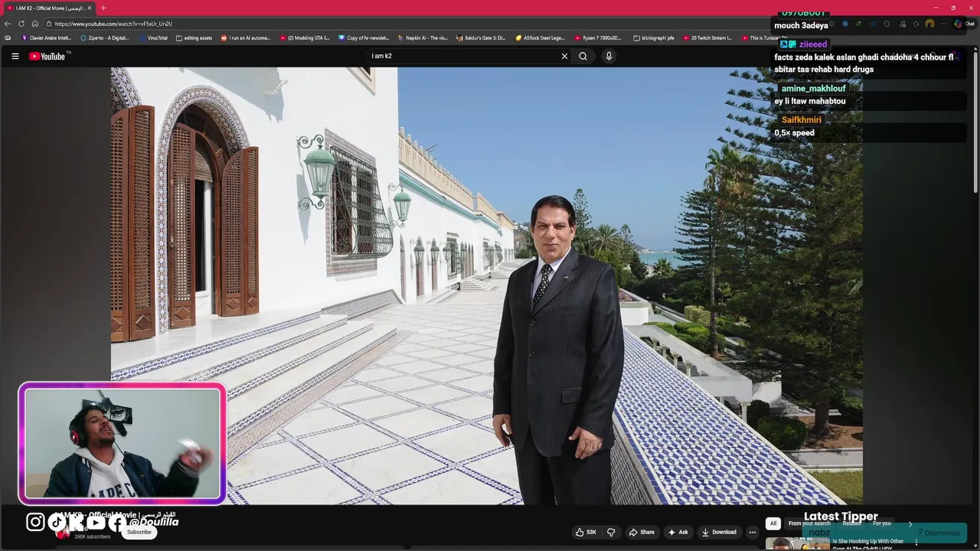Open the Ask button

pos(678,532)
